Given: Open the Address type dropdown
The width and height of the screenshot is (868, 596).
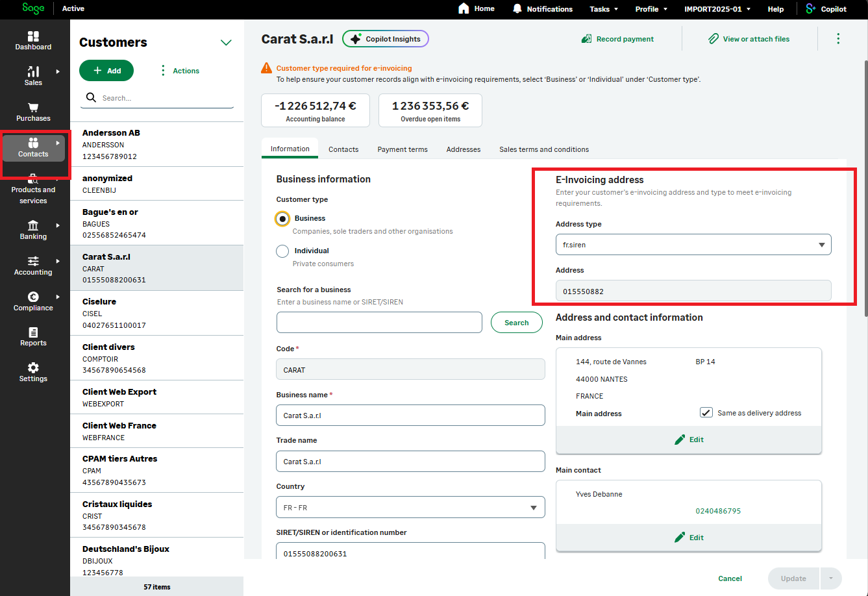Looking at the screenshot, I should [x=693, y=245].
